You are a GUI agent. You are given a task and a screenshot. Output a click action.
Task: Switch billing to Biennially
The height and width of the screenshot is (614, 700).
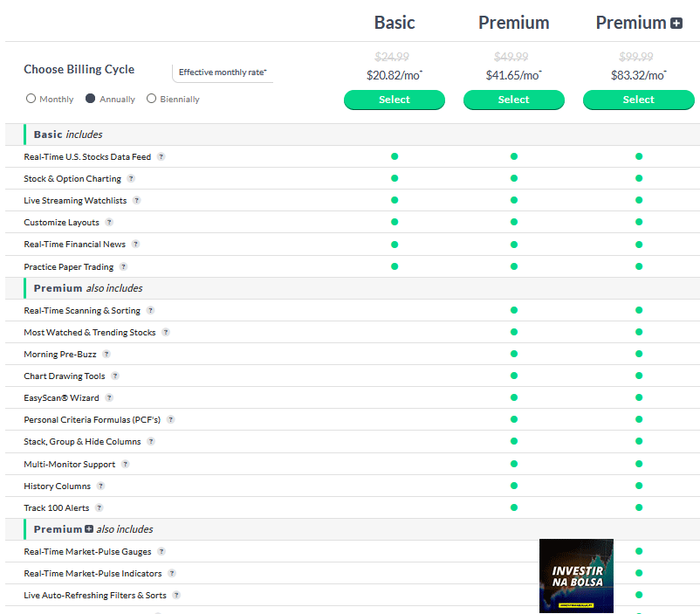(151, 99)
